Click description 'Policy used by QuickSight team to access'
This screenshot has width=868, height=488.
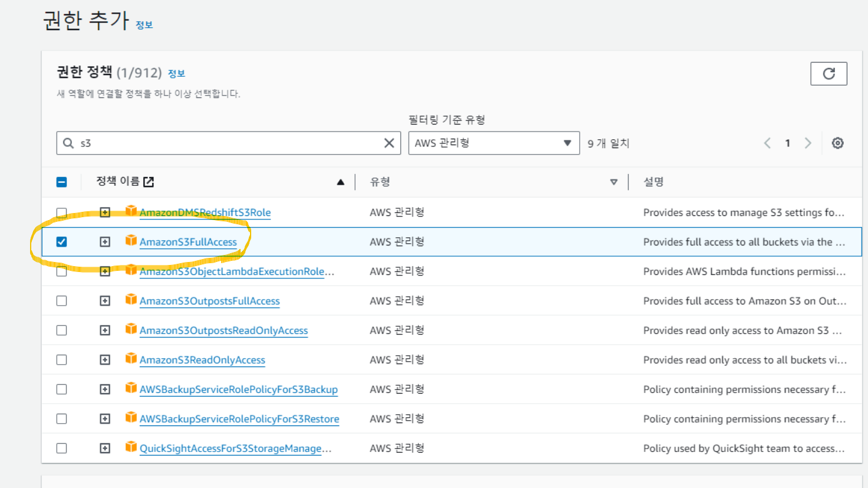[x=744, y=448]
